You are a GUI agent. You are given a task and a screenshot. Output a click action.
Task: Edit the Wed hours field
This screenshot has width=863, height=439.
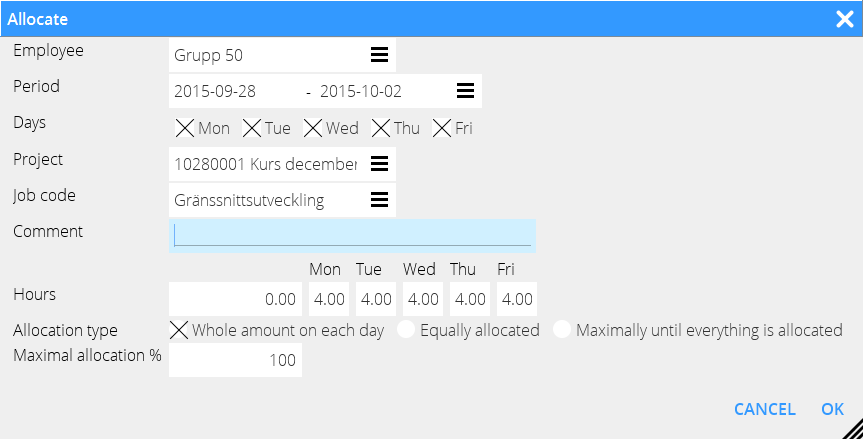[x=423, y=299]
